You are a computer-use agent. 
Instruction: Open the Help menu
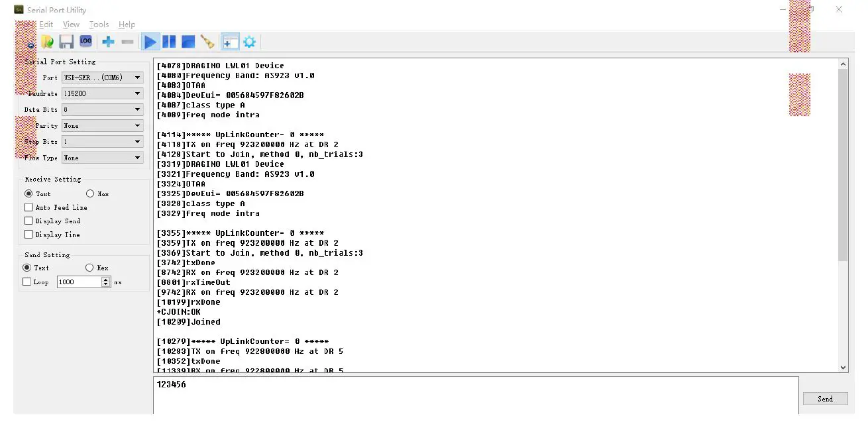127,25
